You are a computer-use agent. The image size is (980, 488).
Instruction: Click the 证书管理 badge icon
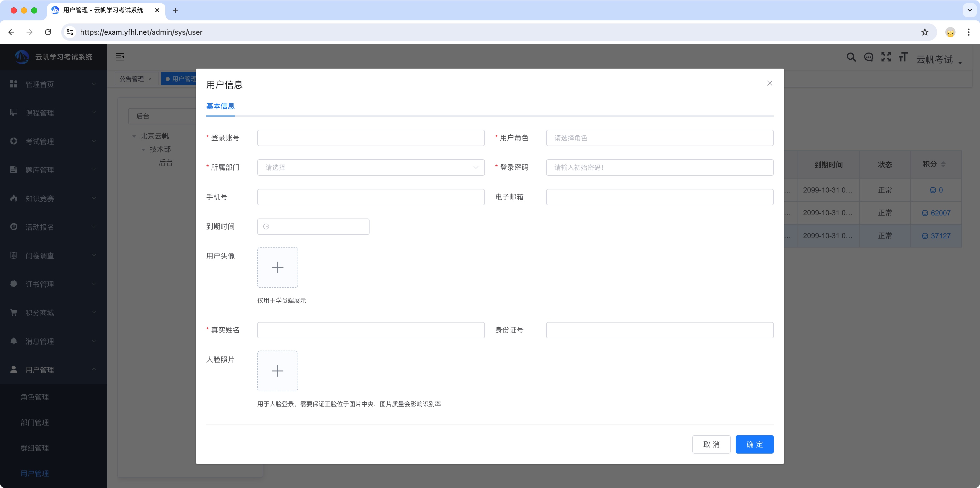click(x=14, y=284)
